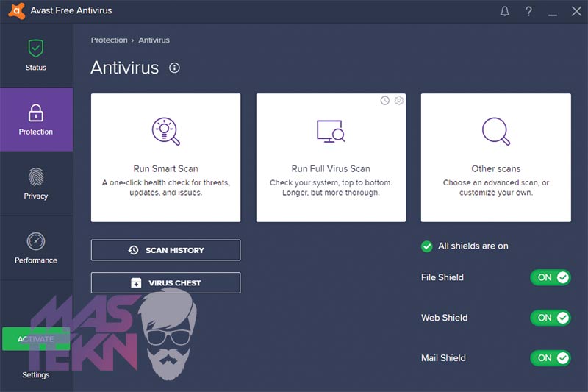
Task: Open the Virus Chest button
Action: pos(166,282)
